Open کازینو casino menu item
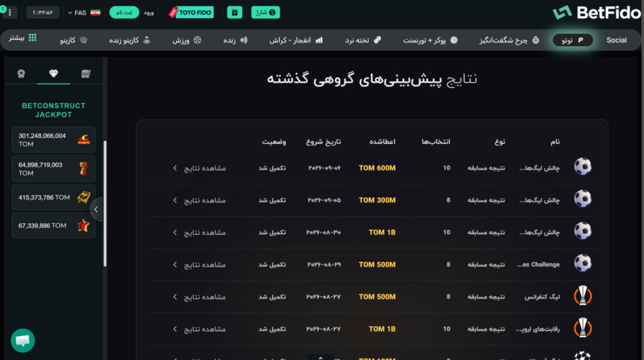This screenshot has height=360, width=644. click(x=73, y=40)
